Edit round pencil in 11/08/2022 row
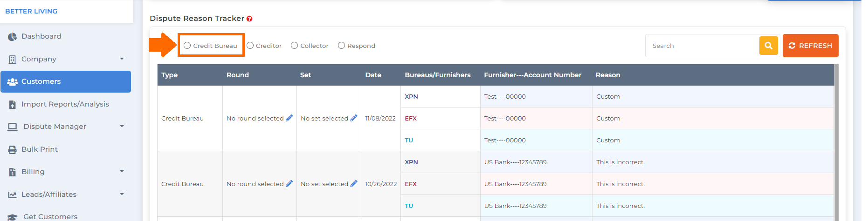This screenshot has width=868, height=221. pyautogui.click(x=289, y=118)
